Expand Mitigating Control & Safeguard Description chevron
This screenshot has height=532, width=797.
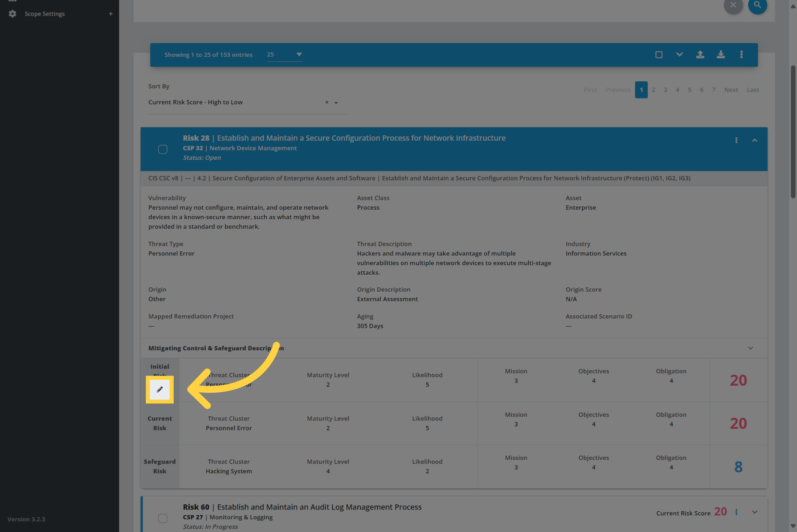click(x=750, y=348)
